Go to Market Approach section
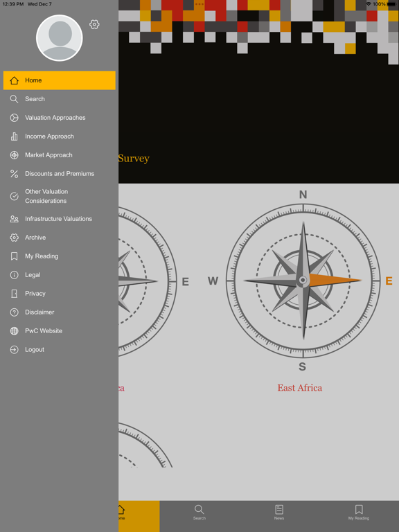 (x=60, y=155)
